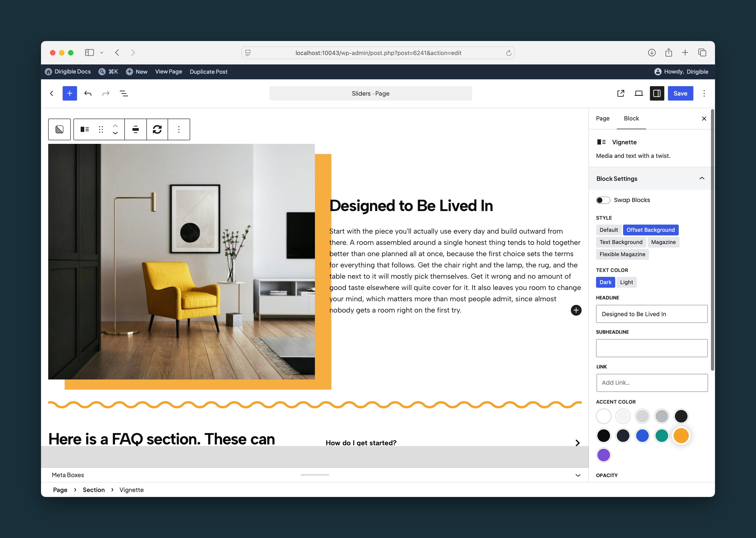Click the block refresh icon in toolbar
Image resolution: width=756 pixels, height=538 pixels.
157,129
